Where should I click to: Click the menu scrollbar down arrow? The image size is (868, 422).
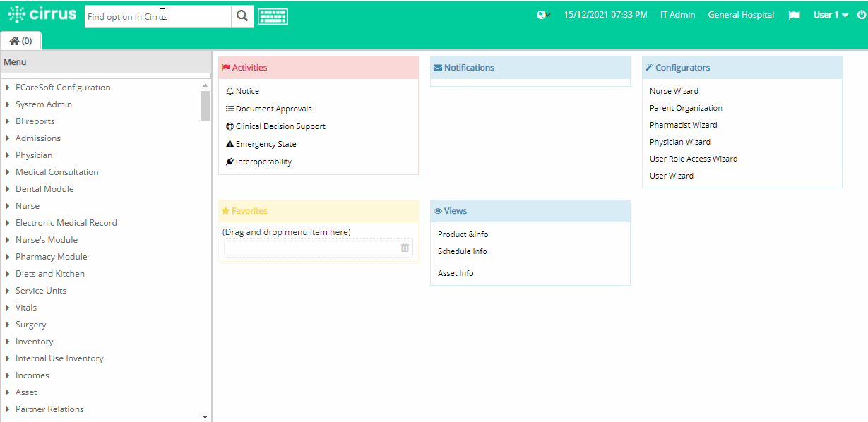(206, 417)
